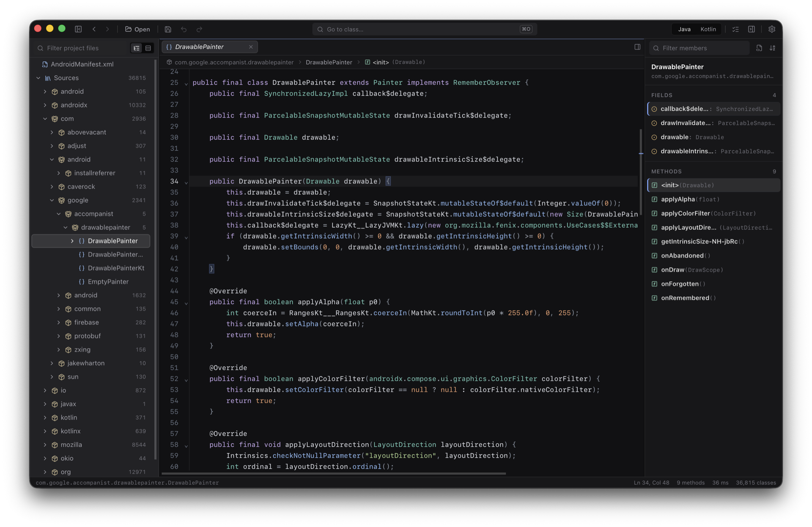Toggle the right panel layout icon
This screenshot has height=527, width=812.
pyautogui.click(x=752, y=29)
